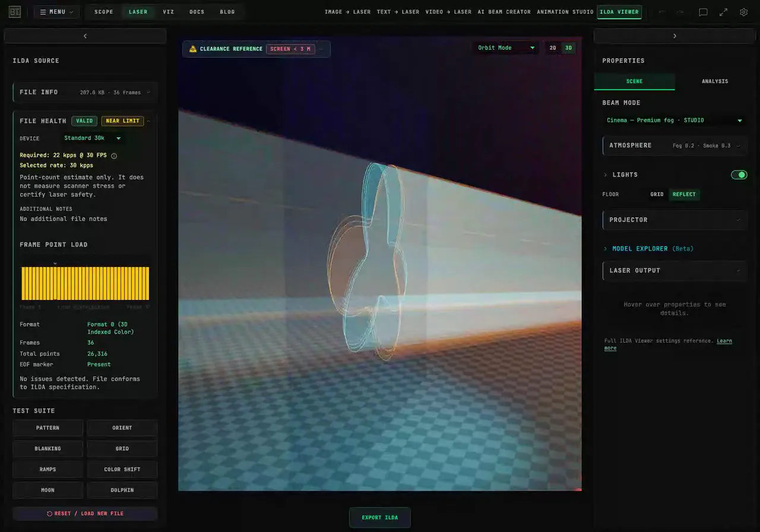Viewport: 760px width, 532px height.
Task: Switch to the Analysis tab
Action: (x=715, y=81)
